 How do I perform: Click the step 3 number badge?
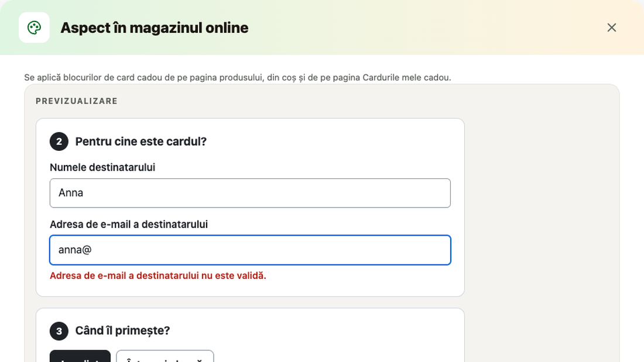tap(59, 331)
